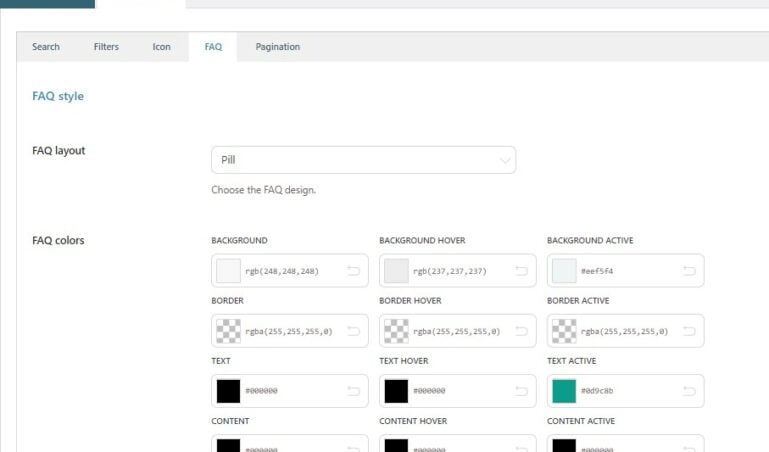Go to the Pagination tab
This screenshot has width=769, height=452.
click(x=277, y=47)
